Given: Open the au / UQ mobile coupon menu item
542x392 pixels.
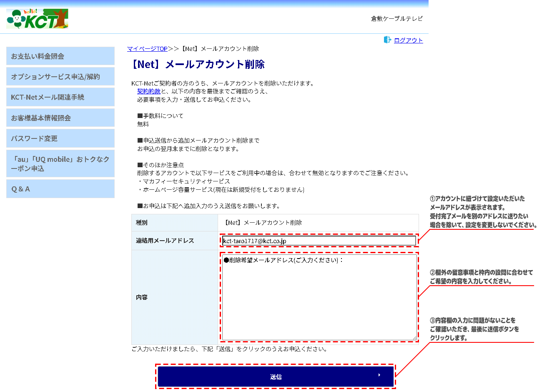Looking at the screenshot, I should click(60, 164).
